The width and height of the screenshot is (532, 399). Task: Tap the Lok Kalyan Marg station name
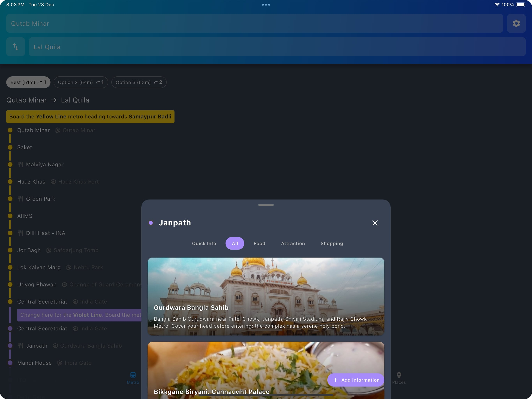[39, 267]
